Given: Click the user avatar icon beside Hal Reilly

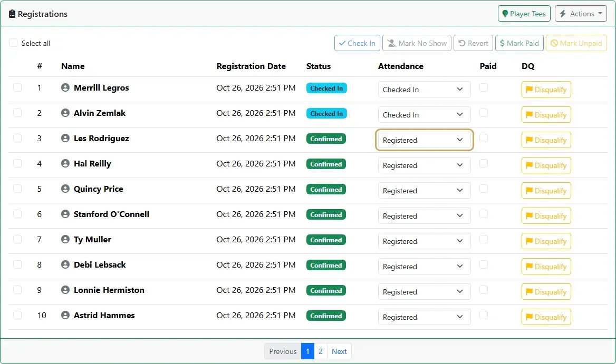Looking at the screenshot, I should pos(65,164).
